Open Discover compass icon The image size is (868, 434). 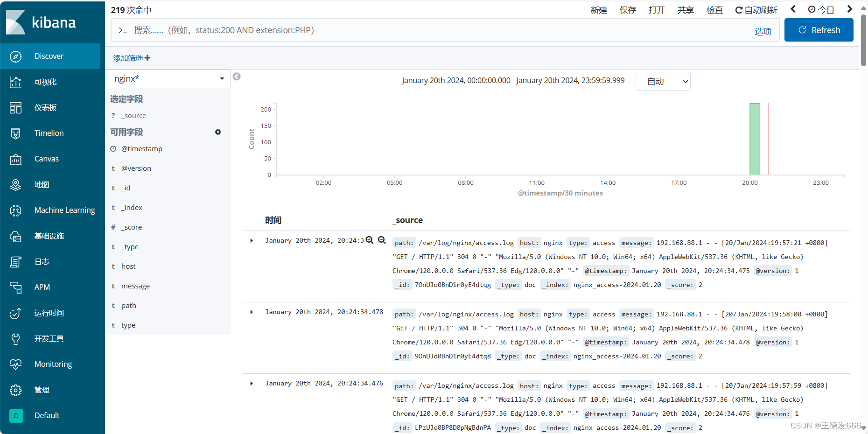click(x=15, y=56)
